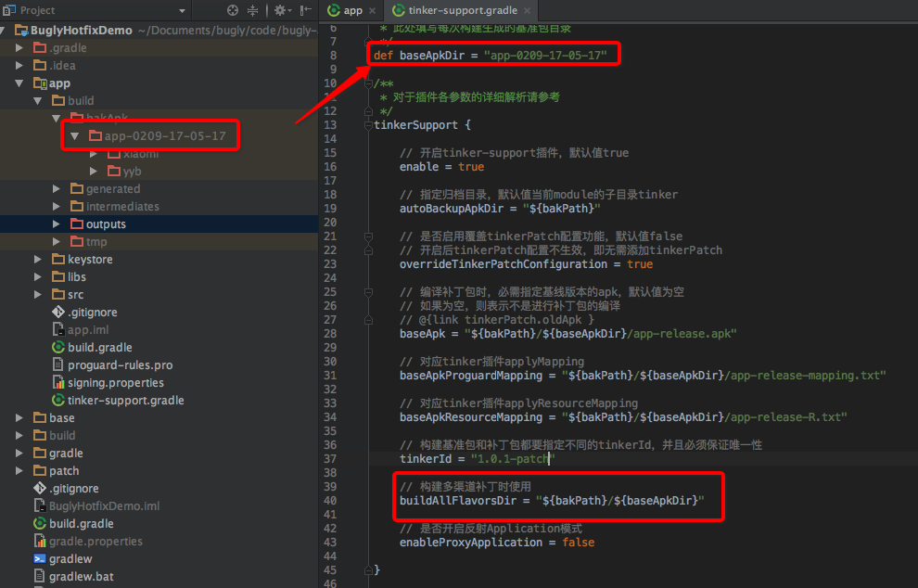
Task: Click the scroll from source target icon
Action: (233, 10)
